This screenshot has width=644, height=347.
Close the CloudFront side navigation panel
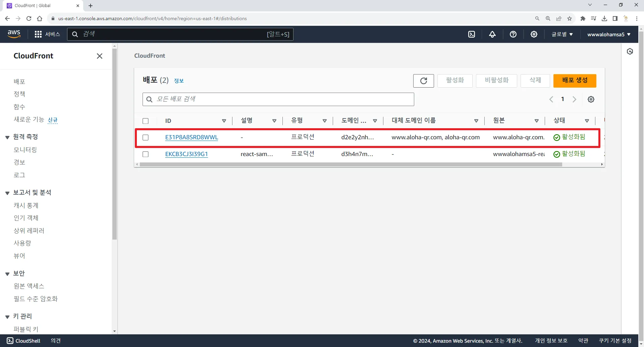click(100, 56)
